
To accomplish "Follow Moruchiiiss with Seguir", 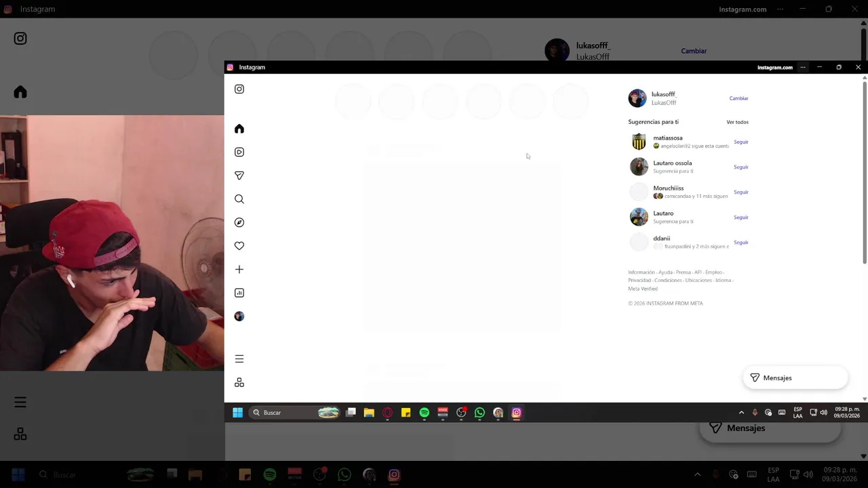I will [741, 192].
